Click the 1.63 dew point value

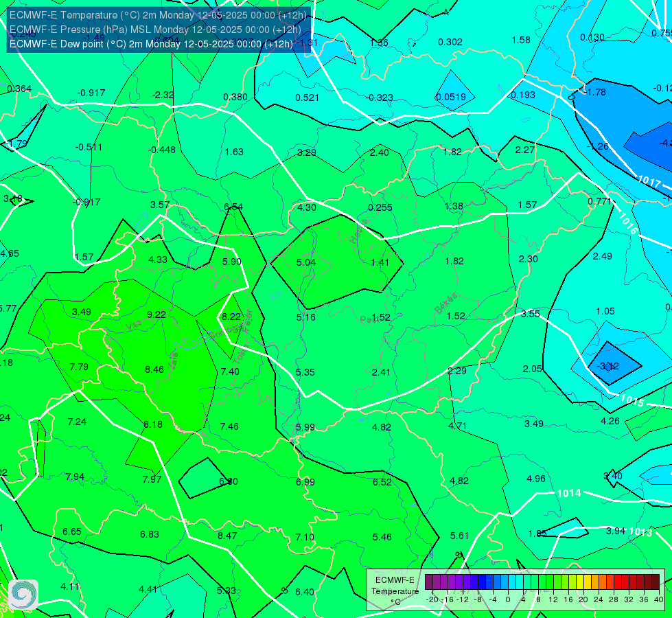pyautogui.click(x=234, y=152)
